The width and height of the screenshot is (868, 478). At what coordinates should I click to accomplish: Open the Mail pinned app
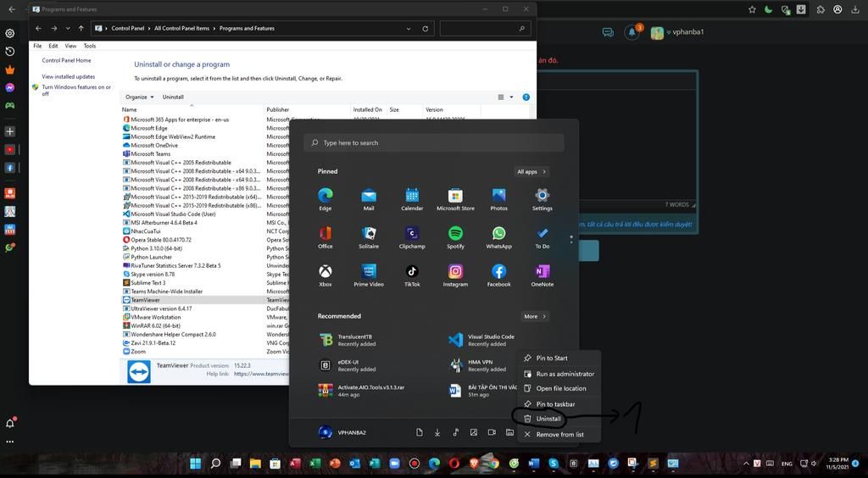(x=369, y=199)
